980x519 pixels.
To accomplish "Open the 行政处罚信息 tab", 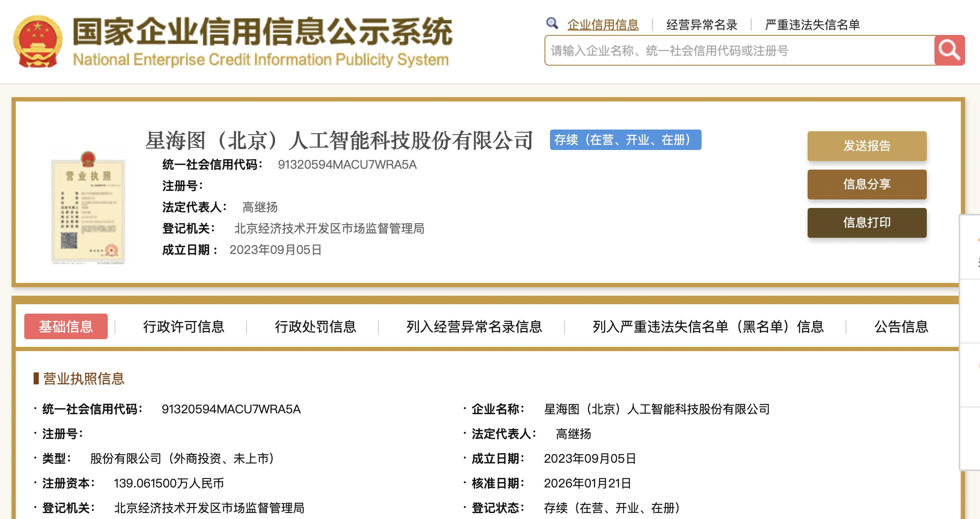I will [315, 326].
